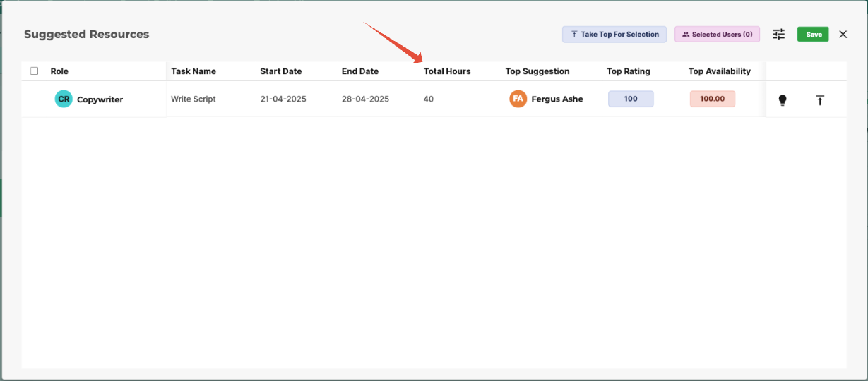
Task: Click the 21-04-2025 start date cell
Action: 283,99
